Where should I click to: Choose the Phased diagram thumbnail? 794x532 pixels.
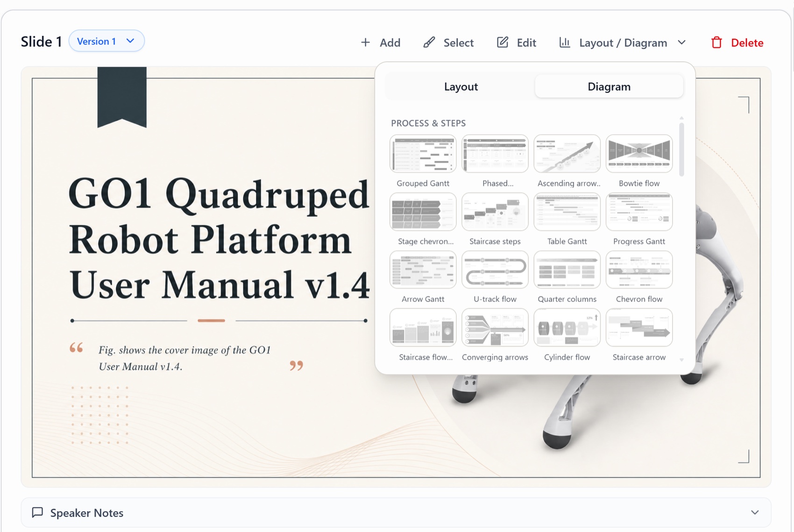(x=495, y=154)
